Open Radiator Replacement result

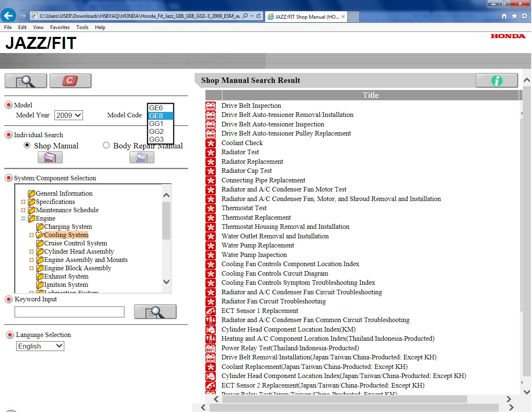tap(252, 162)
